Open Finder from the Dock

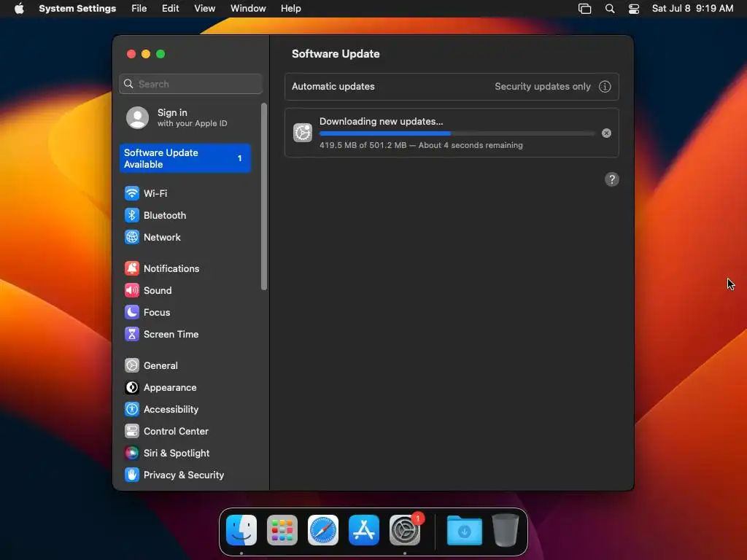[241, 530]
